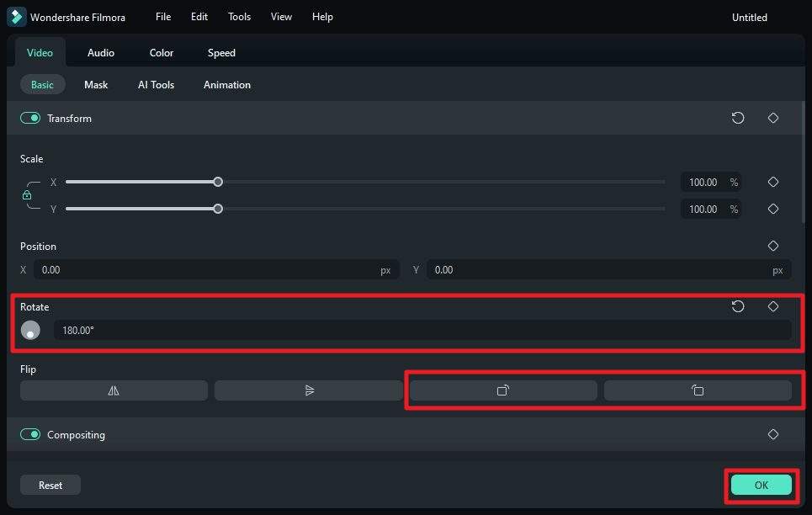Toggle the Transform switch off
This screenshot has width=812, height=515.
pos(30,118)
